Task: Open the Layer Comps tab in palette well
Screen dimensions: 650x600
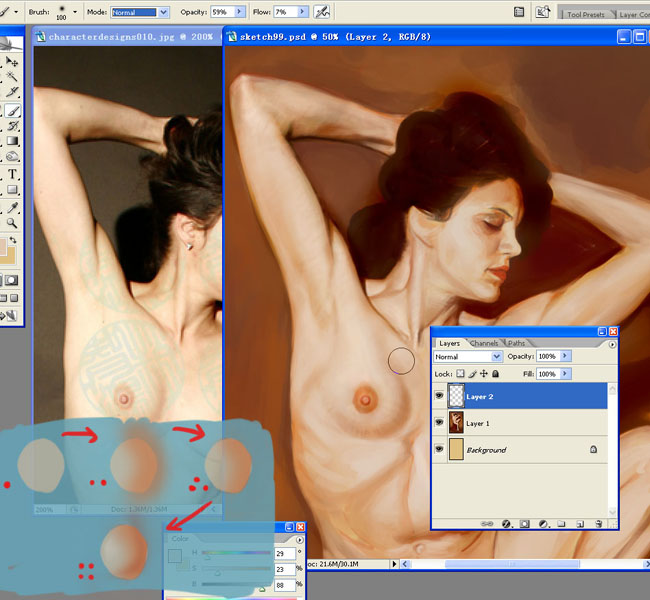Action: [634, 15]
